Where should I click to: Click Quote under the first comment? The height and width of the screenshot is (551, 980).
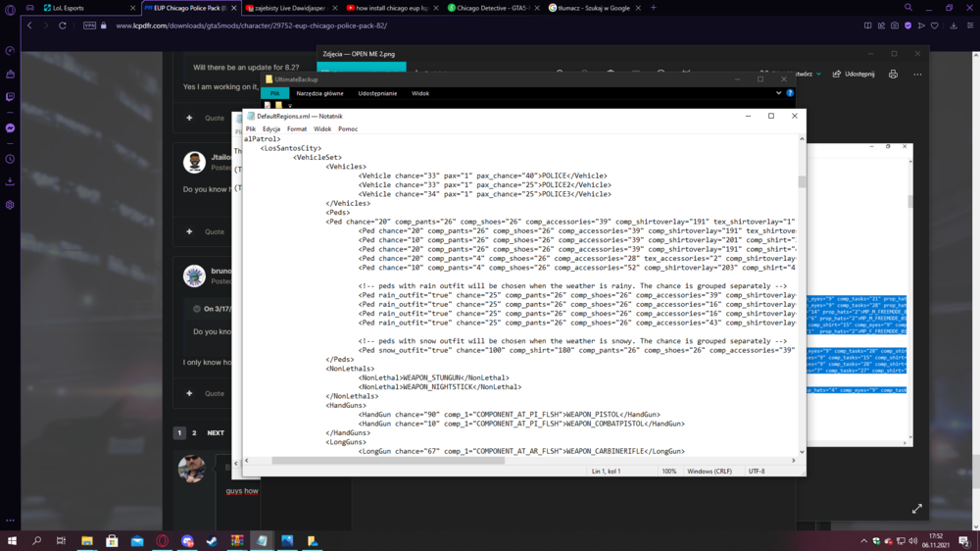coord(215,118)
